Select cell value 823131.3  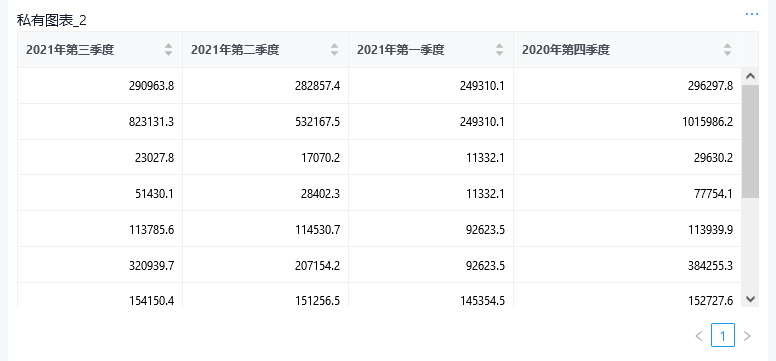(x=151, y=122)
